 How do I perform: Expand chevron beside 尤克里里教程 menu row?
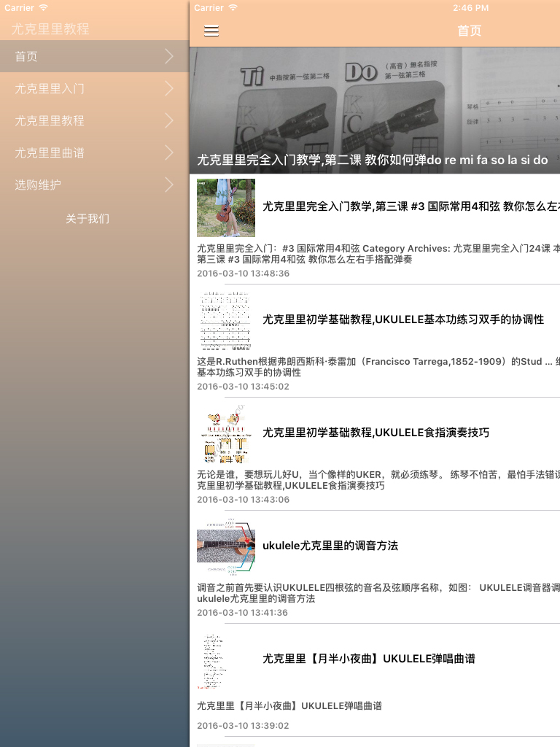(169, 120)
